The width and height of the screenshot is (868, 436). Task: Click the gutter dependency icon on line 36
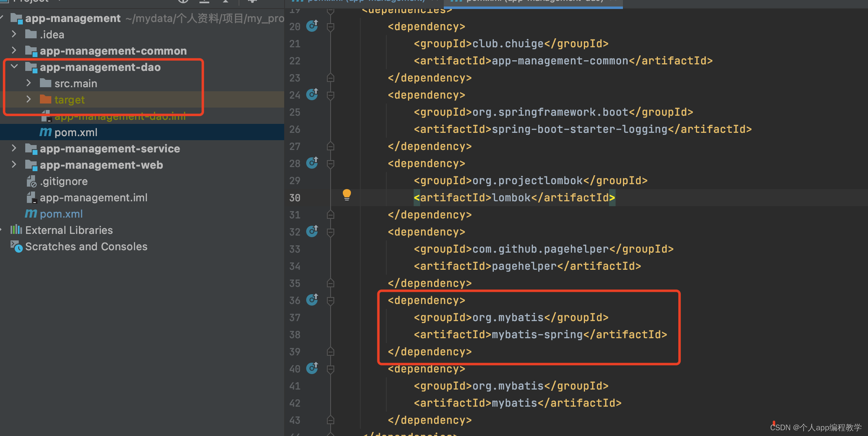point(312,300)
